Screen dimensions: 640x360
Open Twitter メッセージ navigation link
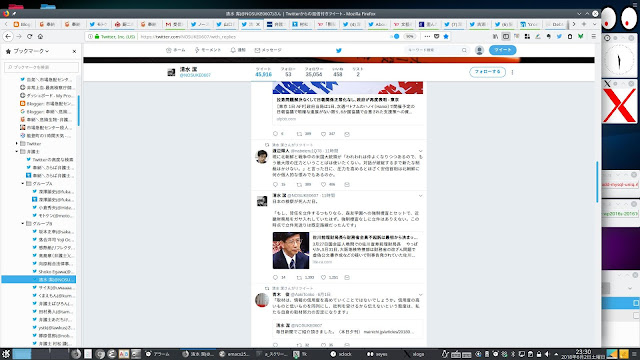tap(268, 50)
